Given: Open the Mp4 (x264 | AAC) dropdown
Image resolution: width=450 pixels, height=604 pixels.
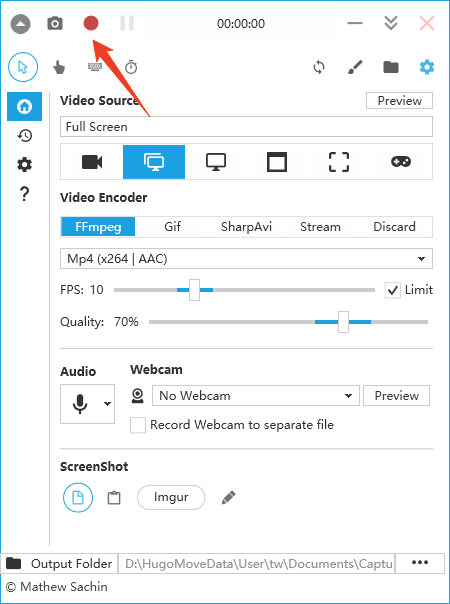Looking at the screenshot, I should [x=246, y=258].
